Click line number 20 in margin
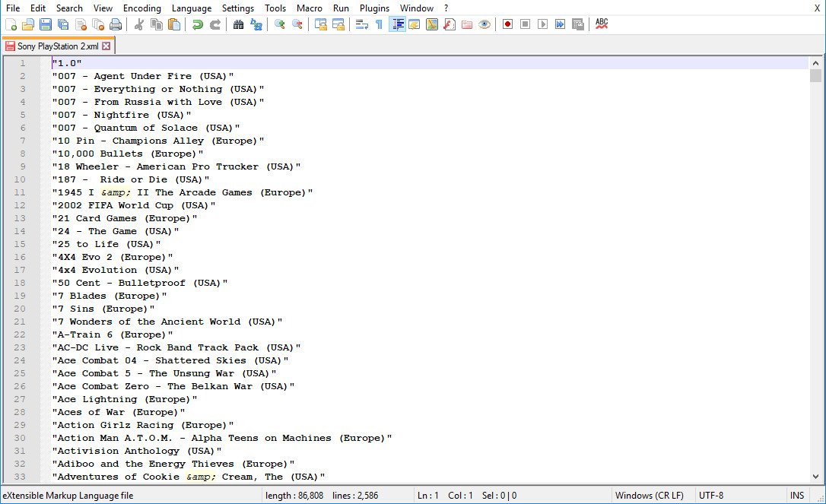The height and width of the screenshot is (504, 826). coord(20,309)
